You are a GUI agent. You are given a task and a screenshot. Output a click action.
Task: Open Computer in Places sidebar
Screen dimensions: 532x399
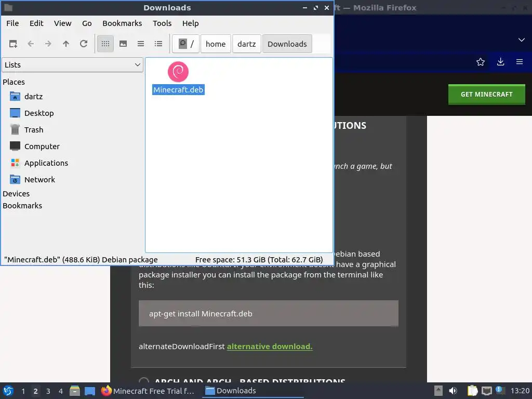[x=42, y=147]
